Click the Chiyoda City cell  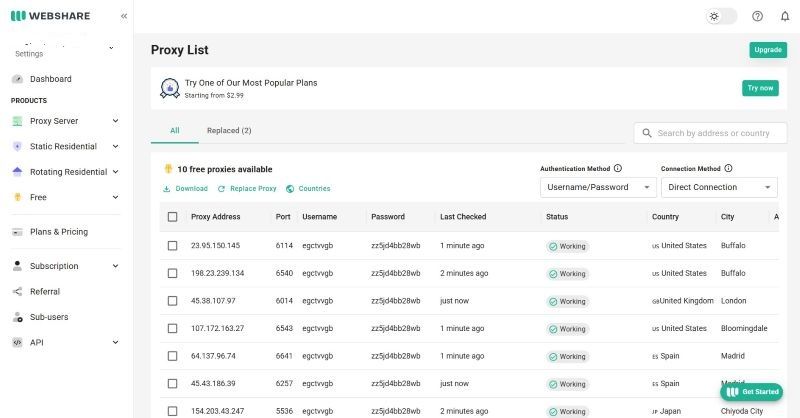coord(742,411)
